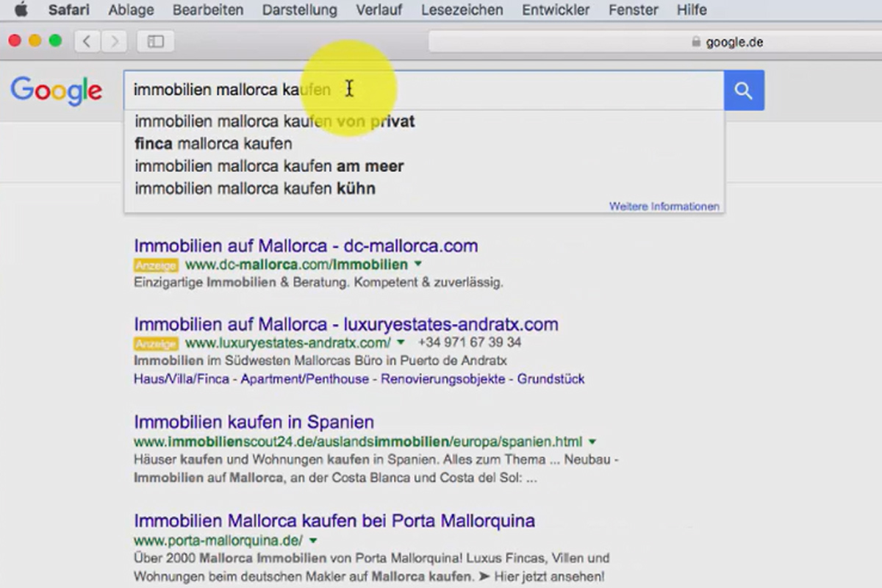
Task: Click the Anzeige badge on luxuryestates-andratx ad
Action: point(156,343)
